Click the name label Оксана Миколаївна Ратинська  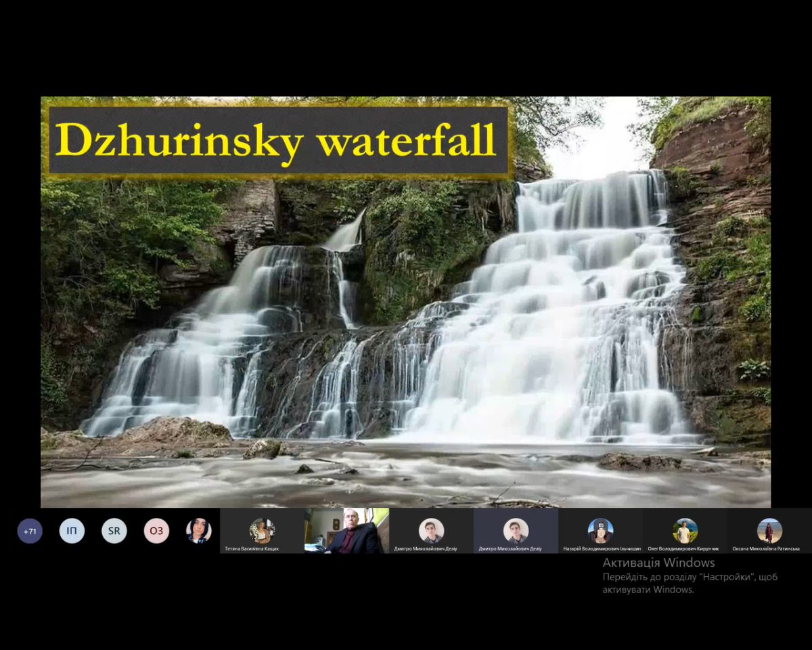click(x=766, y=548)
